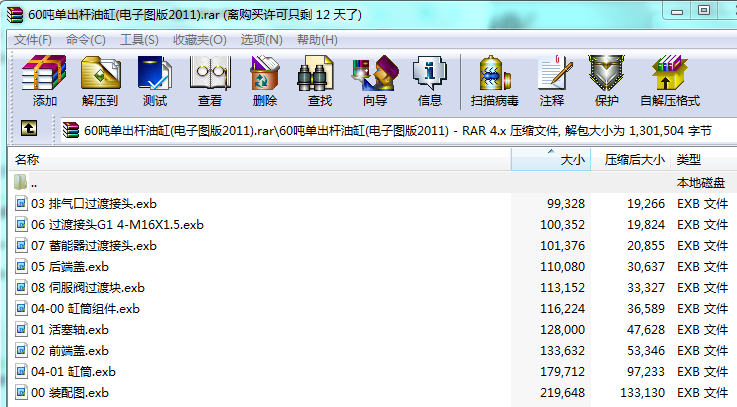Click file icon of 00 装配图.exb

21,392
